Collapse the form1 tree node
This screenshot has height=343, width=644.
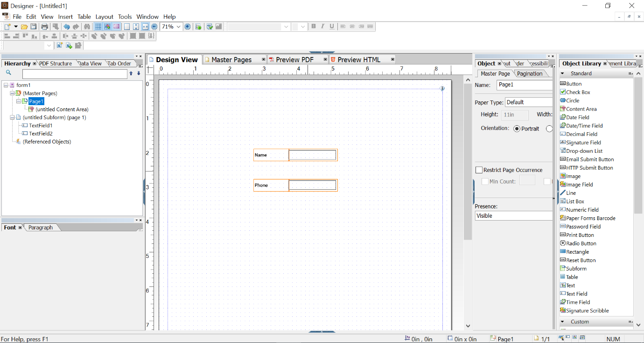click(x=6, y=85)
